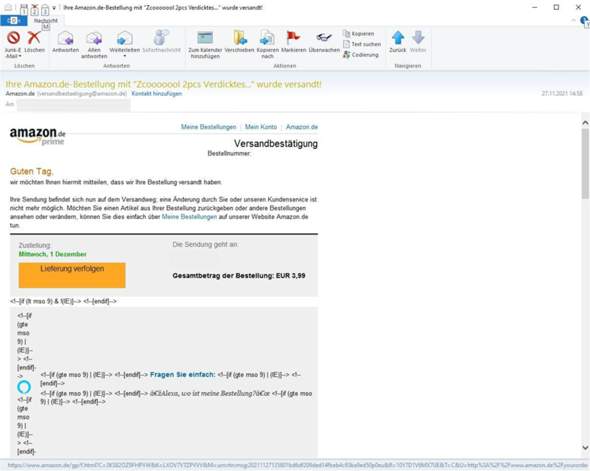Select the Nachricht ribbon tab
The image size is (590, 471).
pos(46,21)
